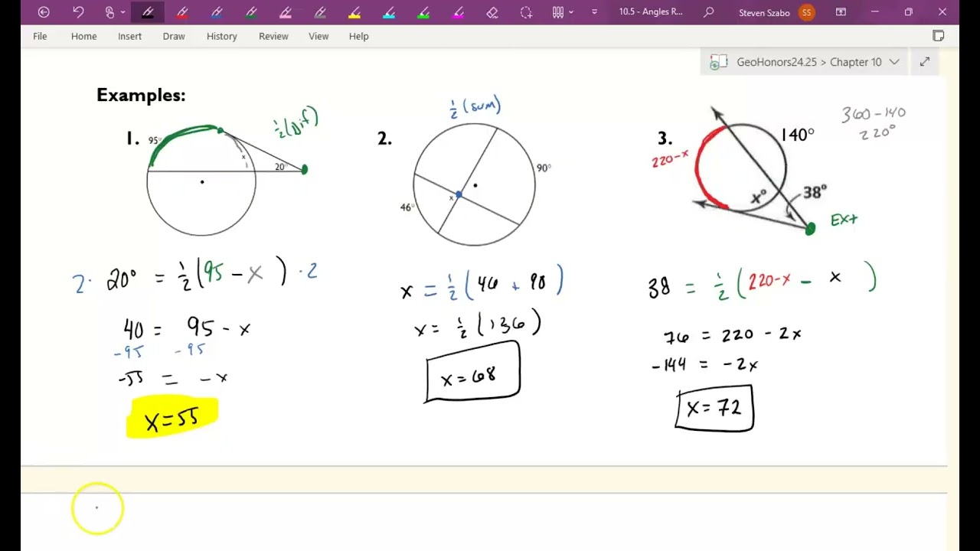
Task: Select the yellow highlighter
Action: pos(354,12)
